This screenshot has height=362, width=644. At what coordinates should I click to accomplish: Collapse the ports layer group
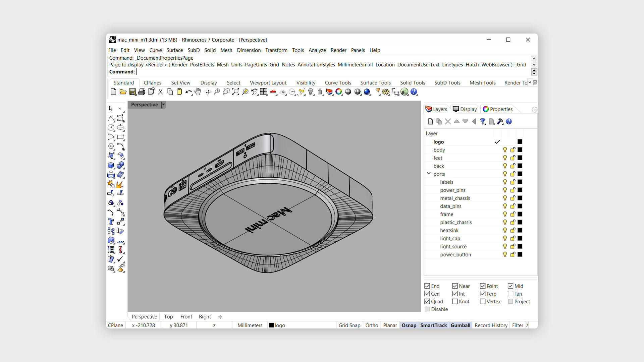click(x=429, y=174)
